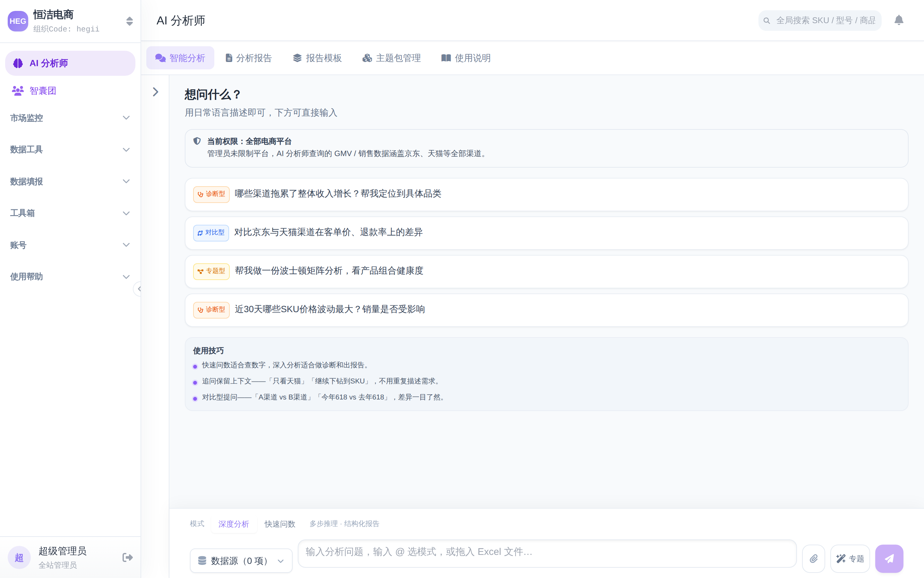Image resolution: width=924 pixels, height=578 pixels.
Task: Click the tip about 快速问数适合查数字
Action: point(286,365)
